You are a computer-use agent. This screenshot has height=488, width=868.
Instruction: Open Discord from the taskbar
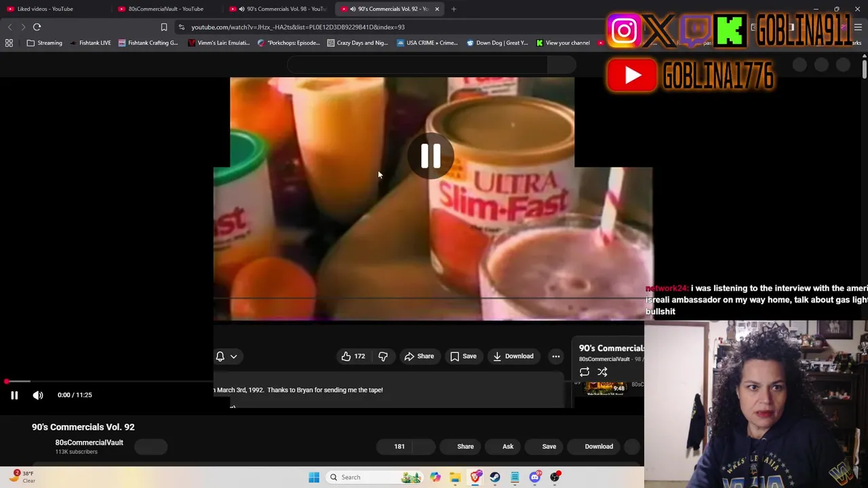535,477
